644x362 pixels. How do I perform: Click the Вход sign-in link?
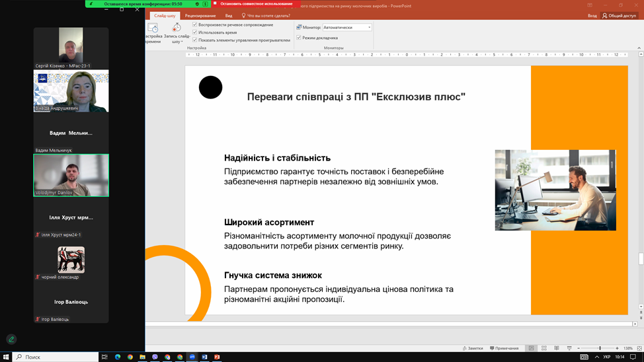tap(592, 16)
